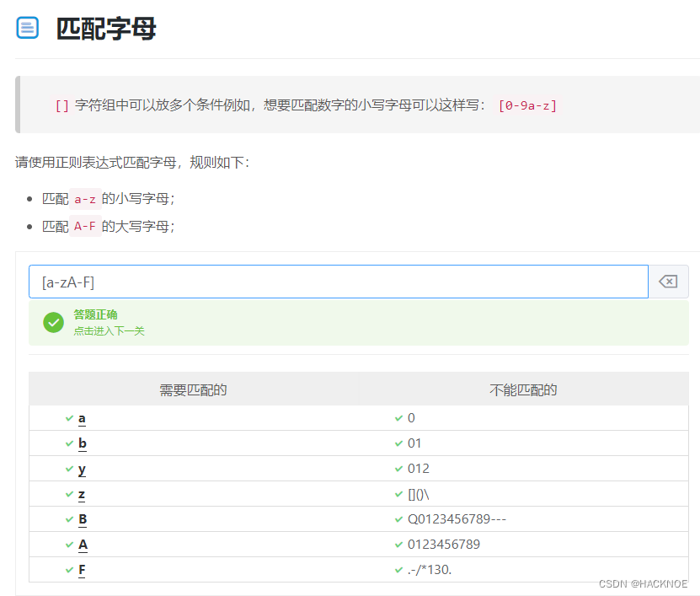700x596 pixels.
Task: Click the inline code 'a-z' in the rules
Action: [85, 199]
